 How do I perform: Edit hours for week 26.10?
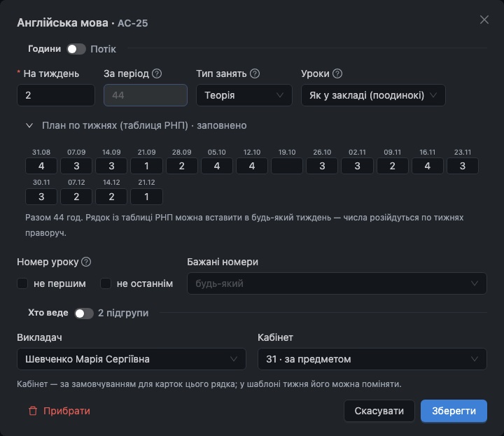[322, 166]
